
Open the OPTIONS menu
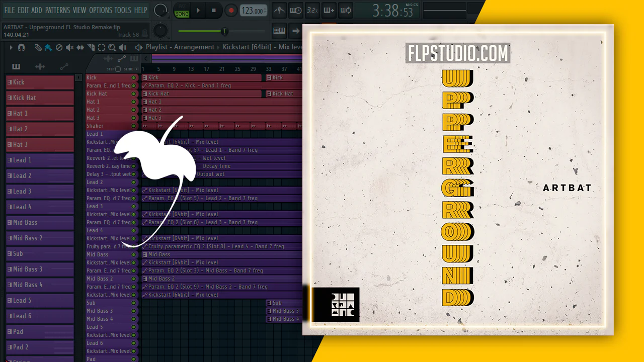point(101,10)
